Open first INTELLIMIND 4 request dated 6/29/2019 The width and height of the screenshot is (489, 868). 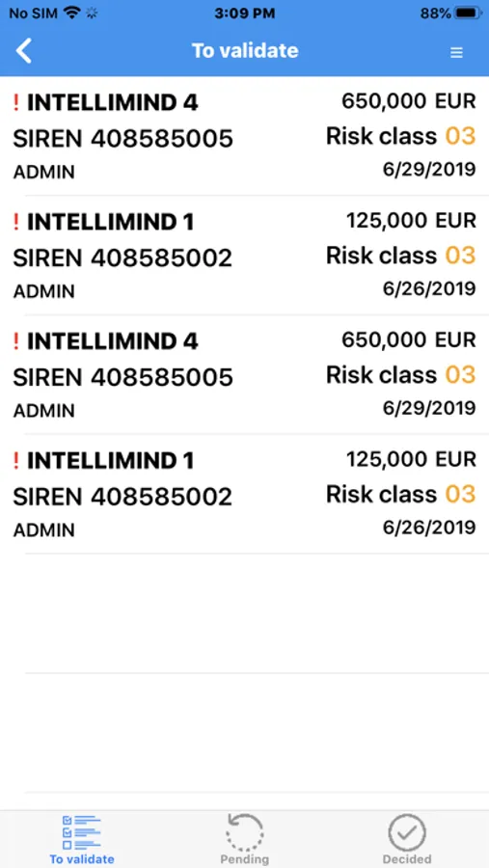tap(244, 136)
